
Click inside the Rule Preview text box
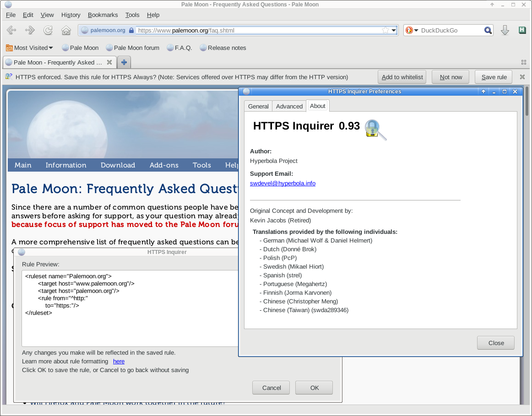[x=130, y=308]
